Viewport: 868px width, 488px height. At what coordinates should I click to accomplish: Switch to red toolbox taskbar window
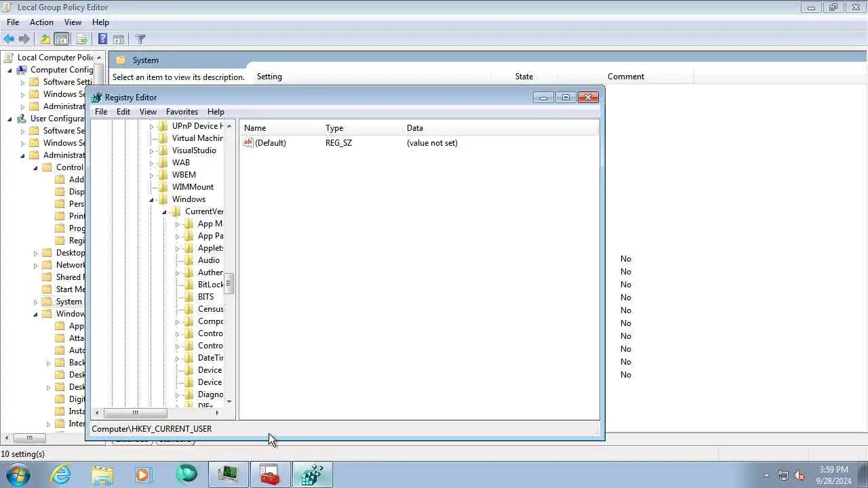270,474
